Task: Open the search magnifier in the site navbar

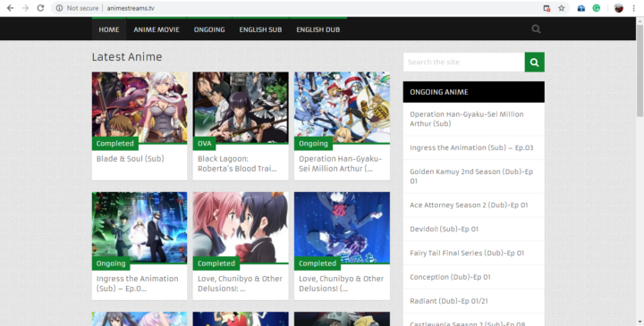Action: pos(536,29)
